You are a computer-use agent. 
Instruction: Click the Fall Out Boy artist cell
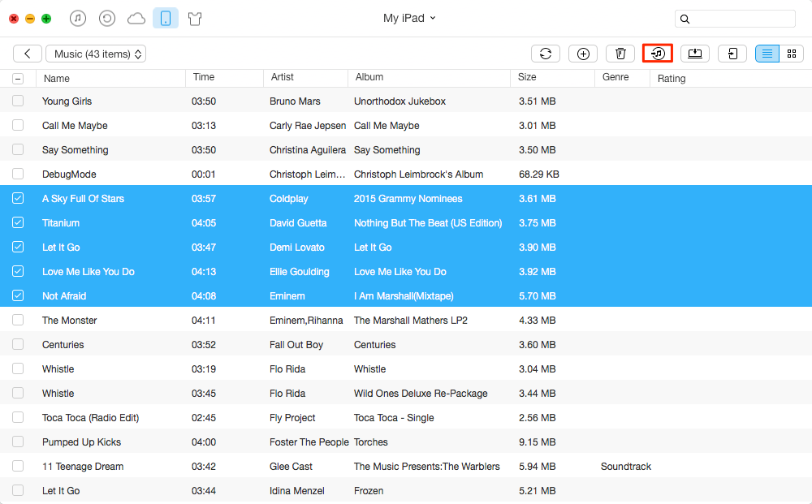(296, 345)
